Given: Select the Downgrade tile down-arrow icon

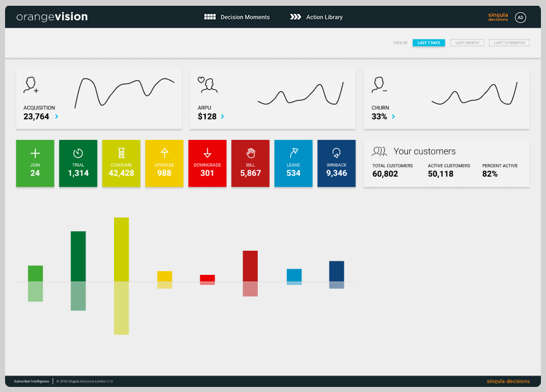Looking at the screenshot, I should [x=207, y=153].
